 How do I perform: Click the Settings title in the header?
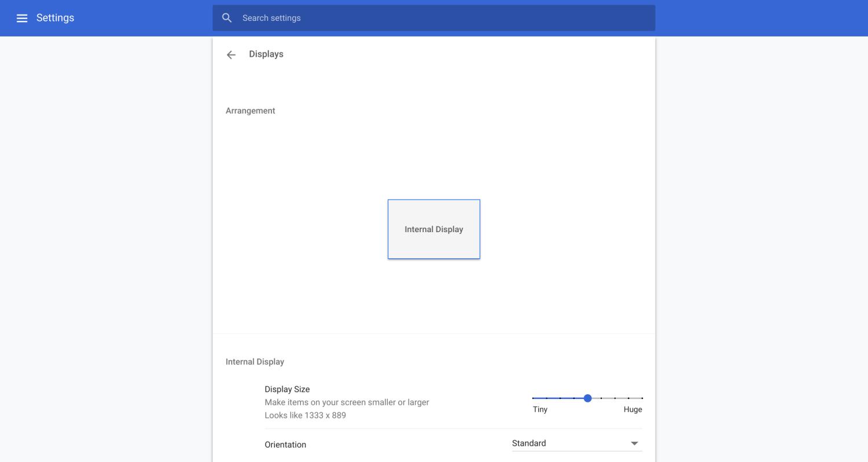(55, 18)
